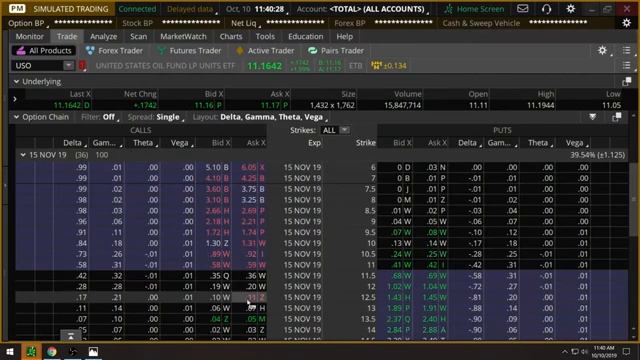Open the Windows Start menu
The image size is (640, 360).
pyautogui.click(x=10, y=351)
